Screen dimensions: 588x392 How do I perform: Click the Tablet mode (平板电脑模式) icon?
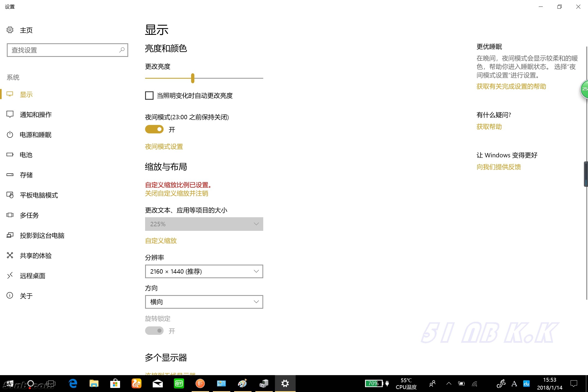pyautogui.click(x=10, y=195)
